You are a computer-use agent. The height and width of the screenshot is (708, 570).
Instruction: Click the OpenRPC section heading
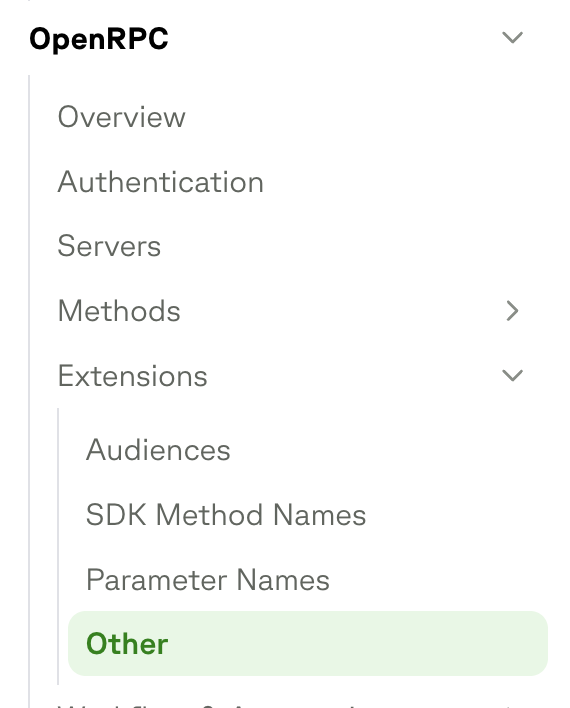(99, 38)
